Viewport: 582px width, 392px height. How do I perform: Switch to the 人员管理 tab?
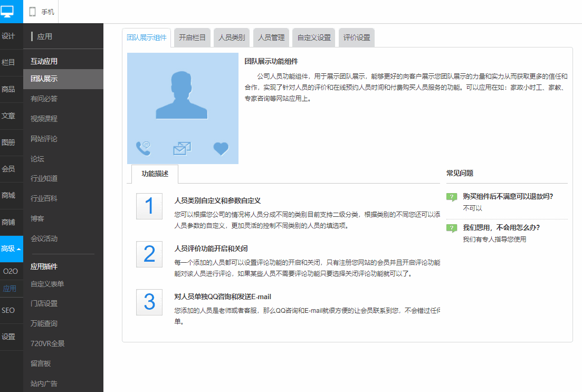[x=271, y=37]
